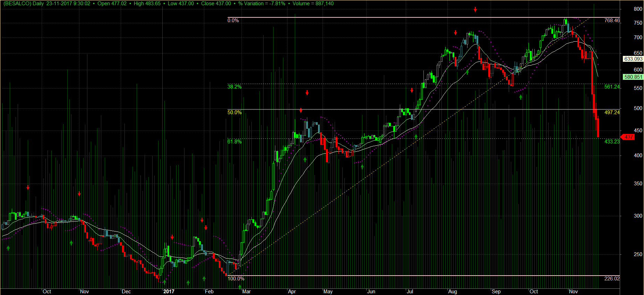Screen dimensions: 644x295
Task: Click the Dec date axis label
Action: click(126, 292)
